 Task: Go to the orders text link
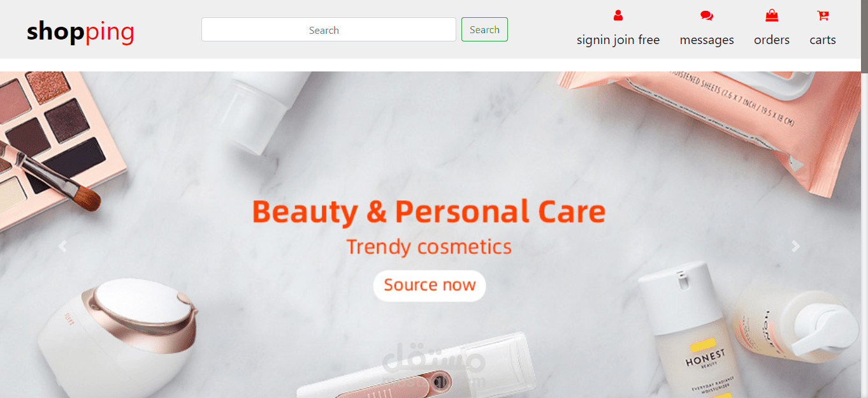[x=772, y=40]
